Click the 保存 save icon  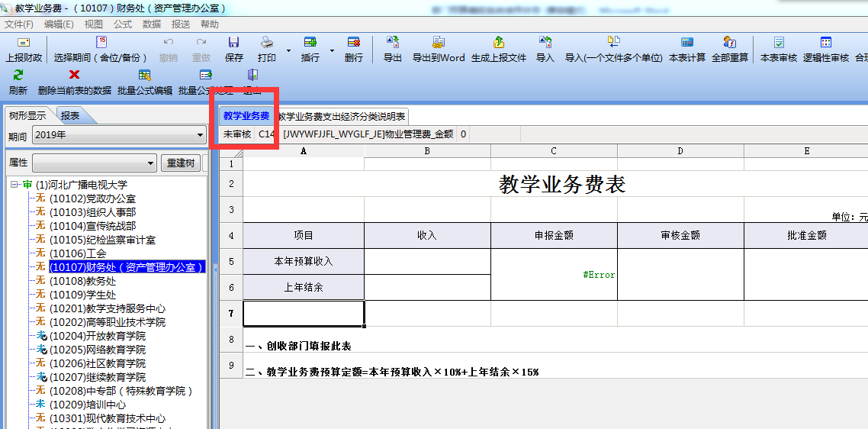234,43
